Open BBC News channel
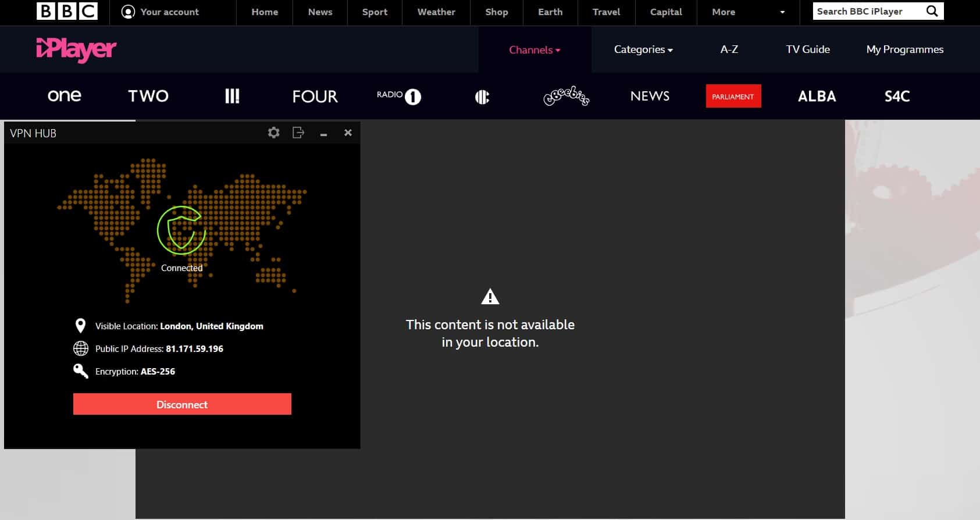 click(x=650, y=96)
